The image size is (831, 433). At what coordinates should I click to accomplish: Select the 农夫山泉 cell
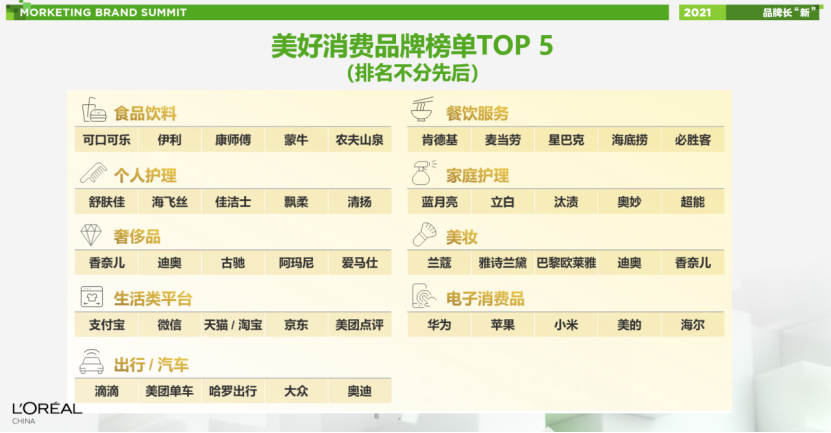pos(360,140)
